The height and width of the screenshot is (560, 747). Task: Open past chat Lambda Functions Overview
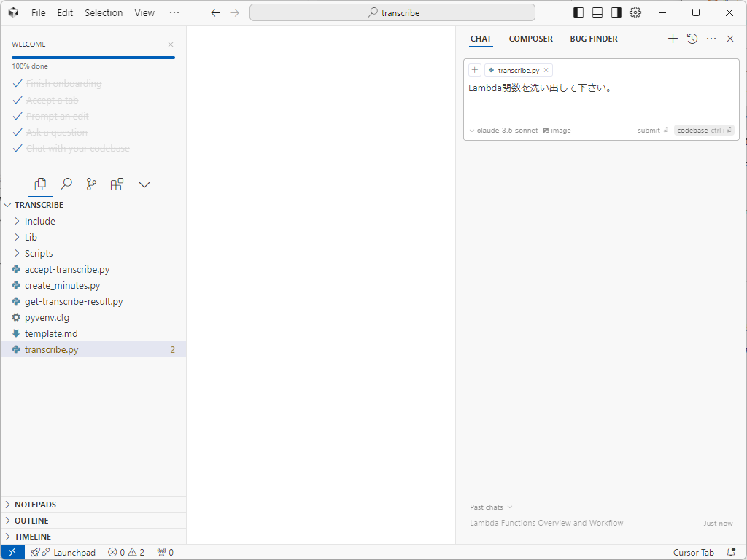click(546, 523)
